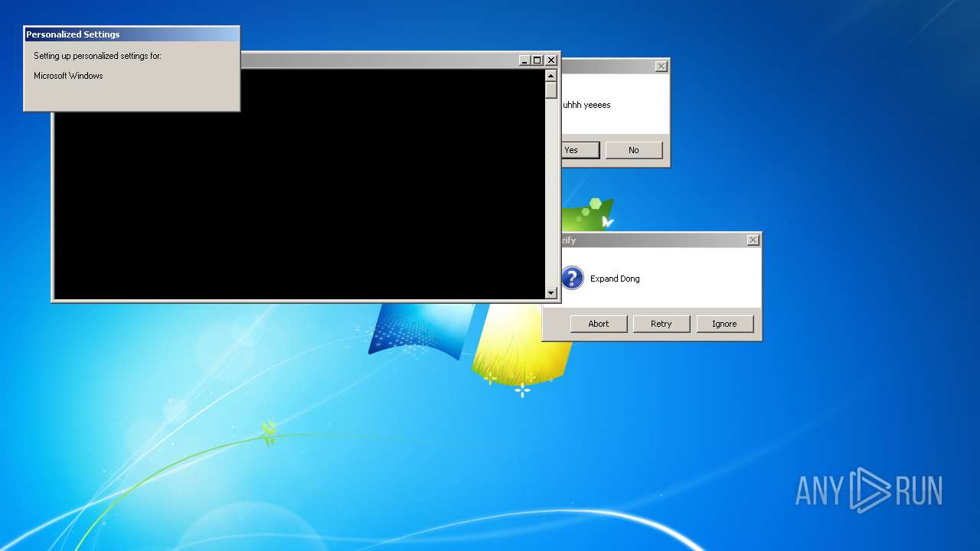Maximize the black console window

(537, 60)
